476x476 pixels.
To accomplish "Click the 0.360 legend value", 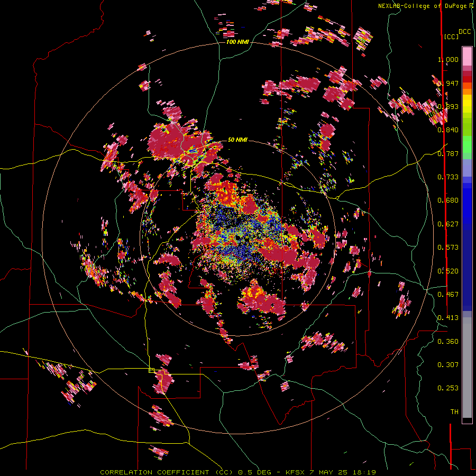I will coord(448,342).
